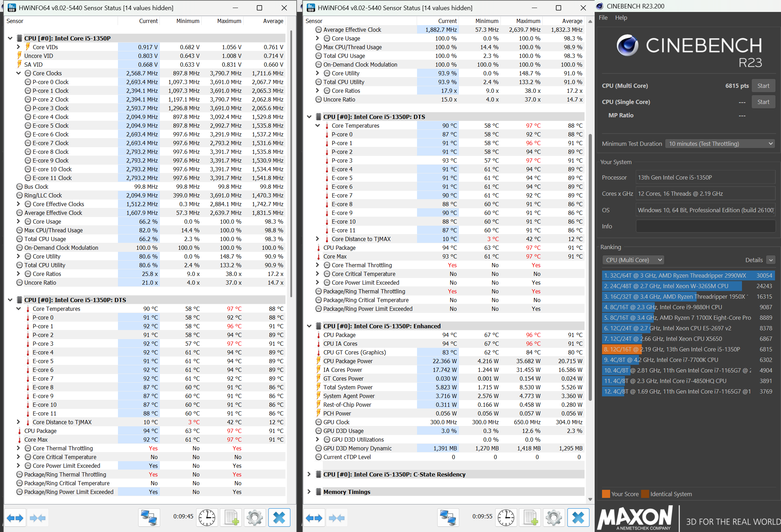Click the Info input field in Cinebench
Viewport: 781px width, 532px height.
(x=705, y=226)
